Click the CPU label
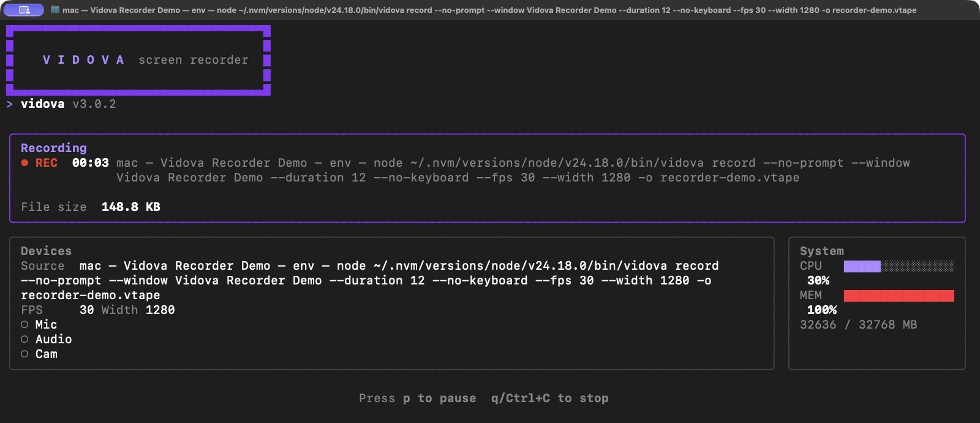Viewport: 980px width, 423px height. (x=811, y=266)
